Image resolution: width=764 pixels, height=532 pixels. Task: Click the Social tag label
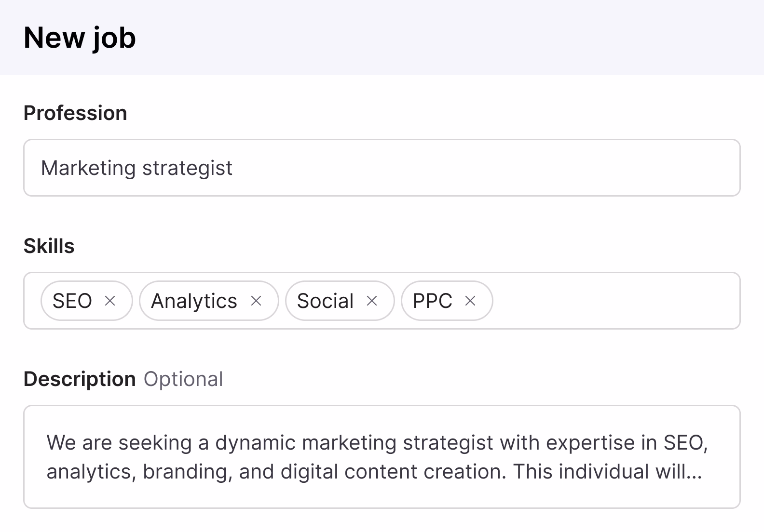(x=325, y=301)
